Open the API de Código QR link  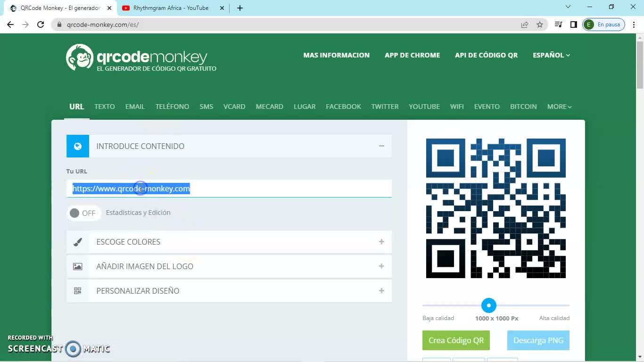point(487,55)
